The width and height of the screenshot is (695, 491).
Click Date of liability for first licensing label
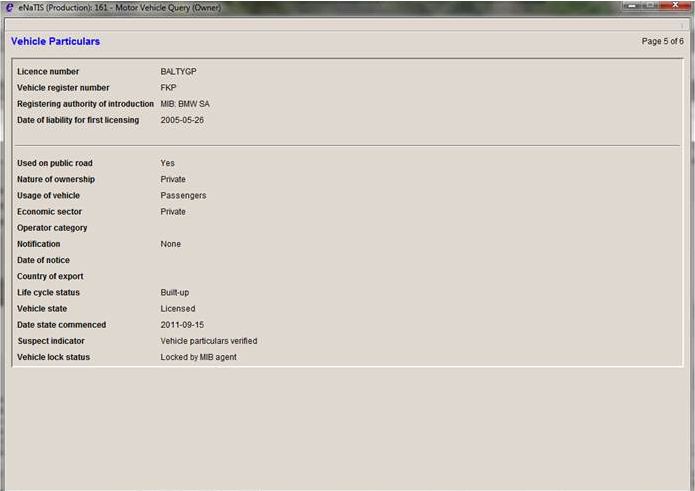(x=78, y=120)
